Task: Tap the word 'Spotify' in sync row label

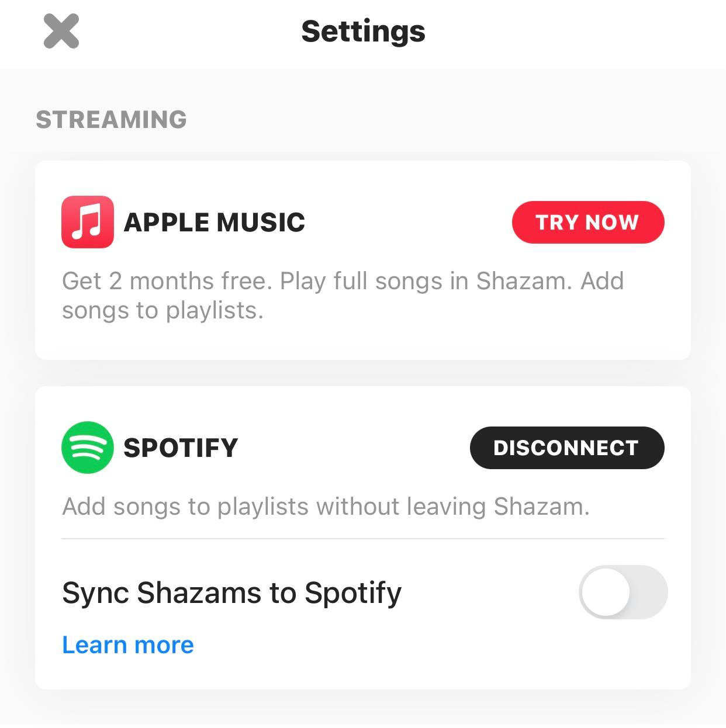Action: tap(353, 594)
